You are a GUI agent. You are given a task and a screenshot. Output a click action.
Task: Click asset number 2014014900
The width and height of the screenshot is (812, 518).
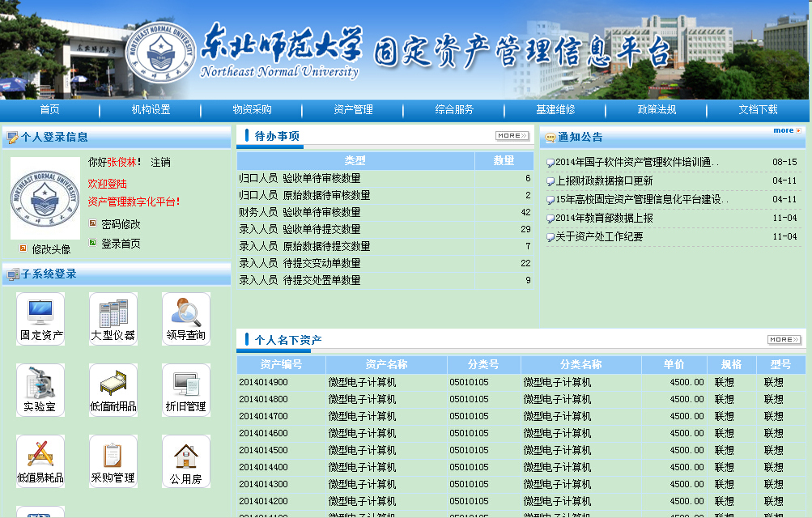click(x=263, y=382)
